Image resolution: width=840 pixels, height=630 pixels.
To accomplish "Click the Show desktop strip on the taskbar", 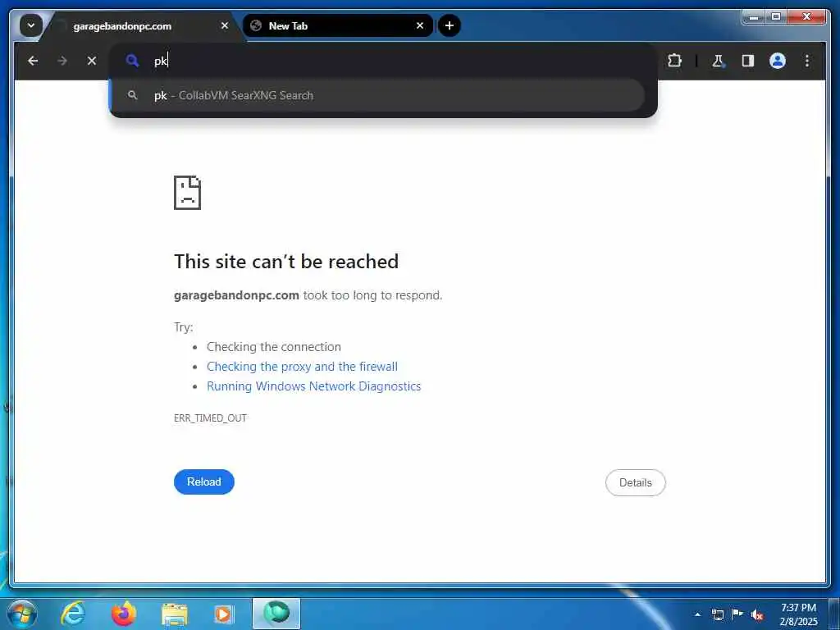I will [834, 614].
